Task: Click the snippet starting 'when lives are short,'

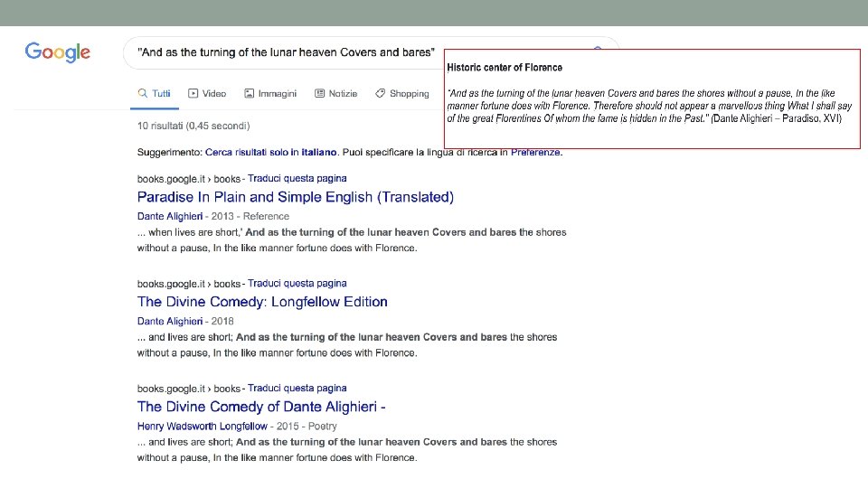Action: tap(352, 240)
